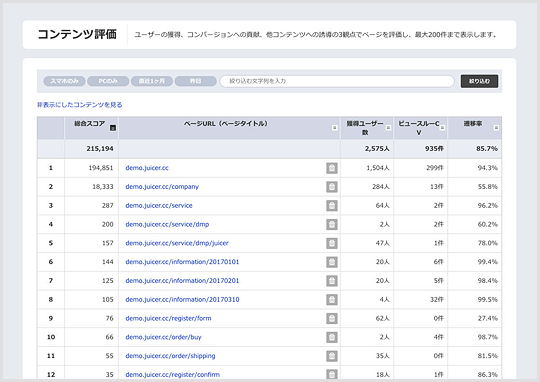
Task: Open the demo.juicer.cc/information/20170201 link
Action: (182, 281)
